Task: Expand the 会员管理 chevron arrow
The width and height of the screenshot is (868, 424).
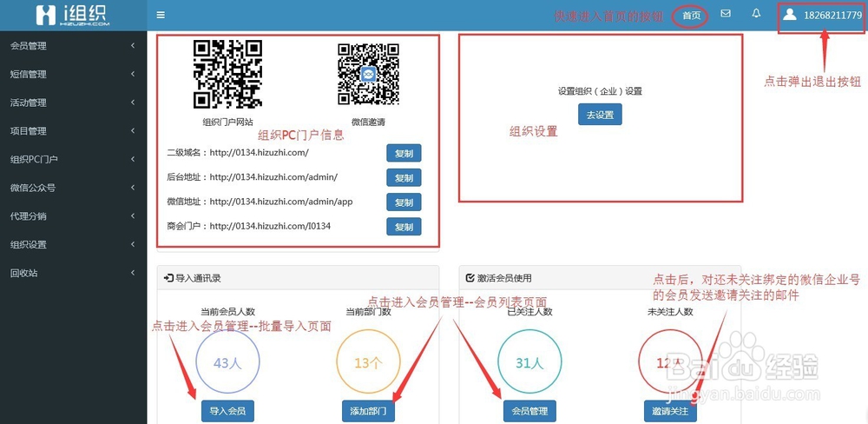Action: pos(133,46)
